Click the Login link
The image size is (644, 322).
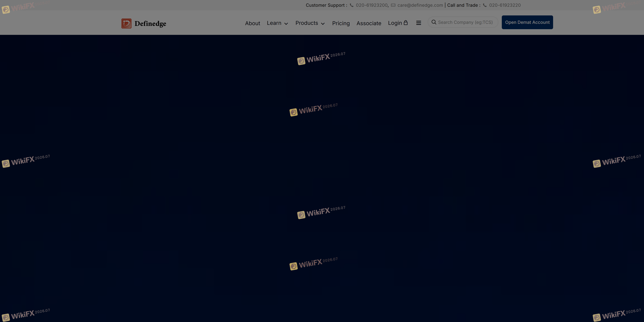coord(395,23)
